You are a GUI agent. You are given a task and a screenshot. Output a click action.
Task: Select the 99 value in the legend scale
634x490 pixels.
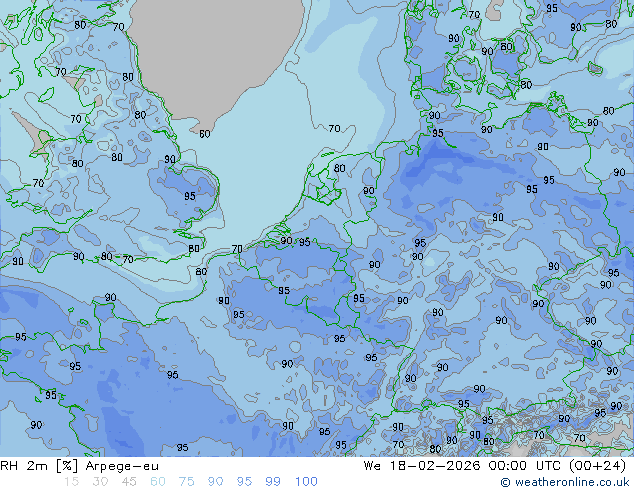273,482
